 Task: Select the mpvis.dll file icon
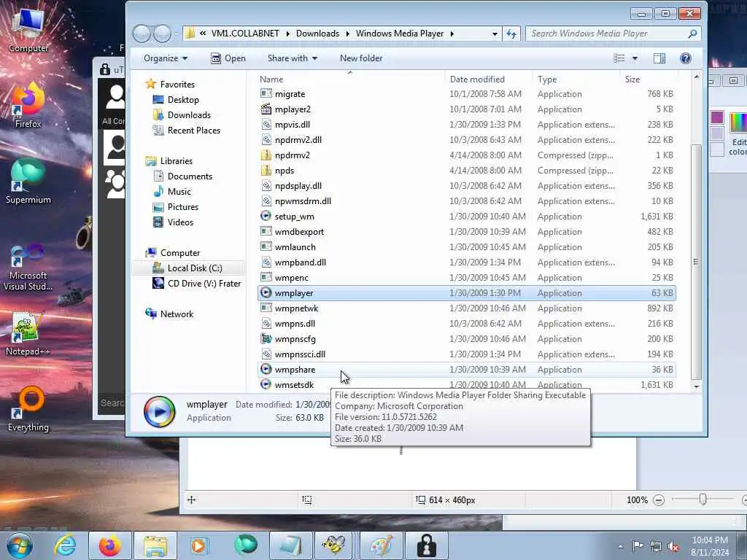tap(266, 124)
